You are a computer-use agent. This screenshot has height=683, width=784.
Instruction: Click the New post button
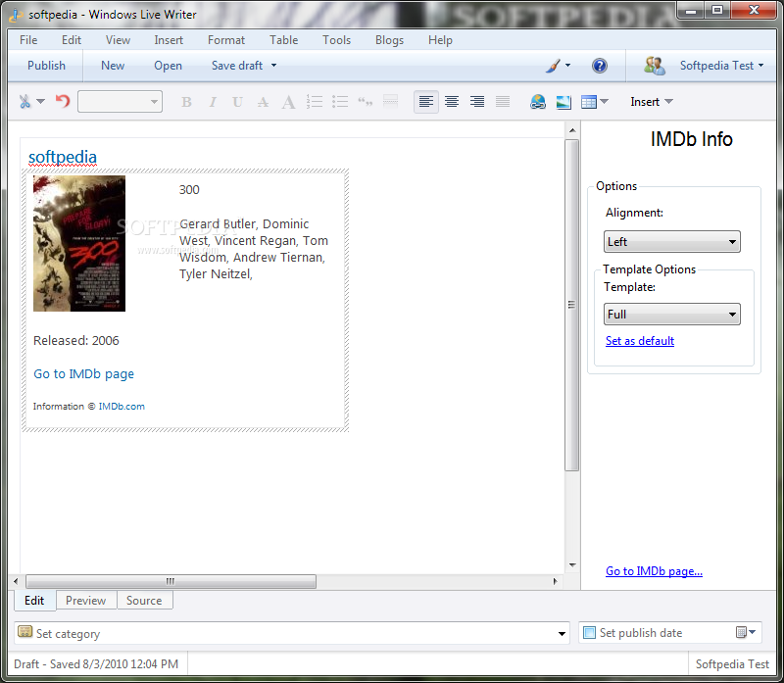113,66
